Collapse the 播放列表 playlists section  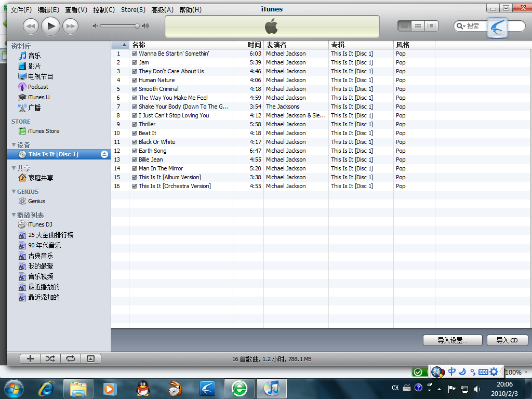click(14, 215)
